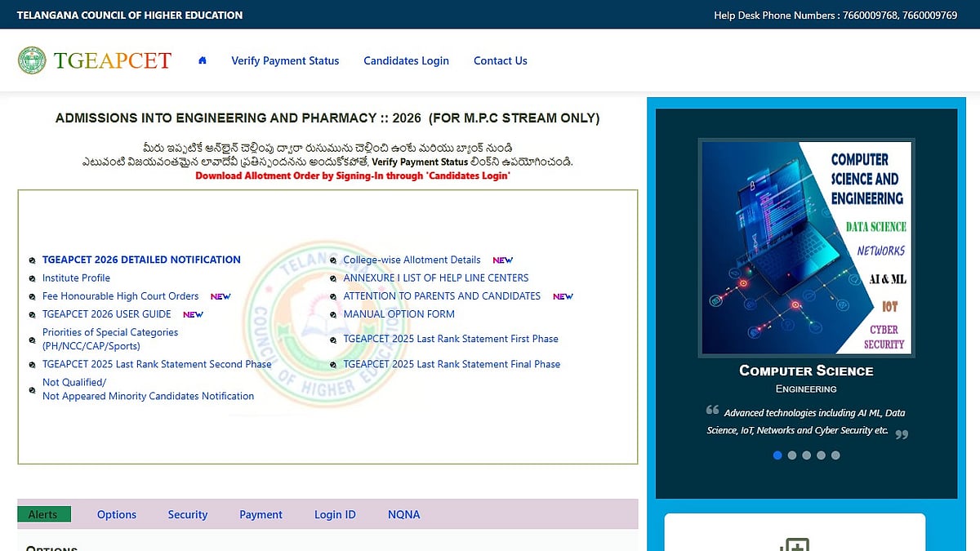Switch to the NQNA tab
The image size is (980, 551).
(403, 514)
